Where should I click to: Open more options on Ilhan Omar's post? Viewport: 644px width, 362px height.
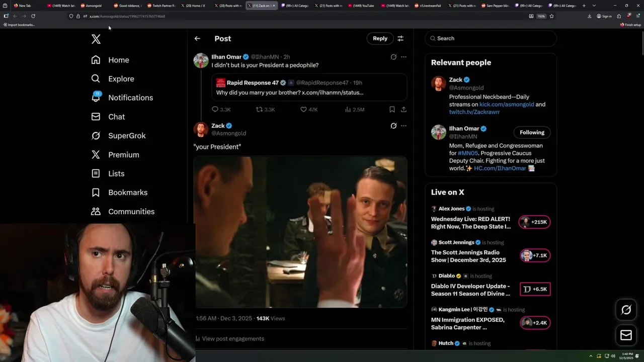pyautogui.click(x=404, y=57)
